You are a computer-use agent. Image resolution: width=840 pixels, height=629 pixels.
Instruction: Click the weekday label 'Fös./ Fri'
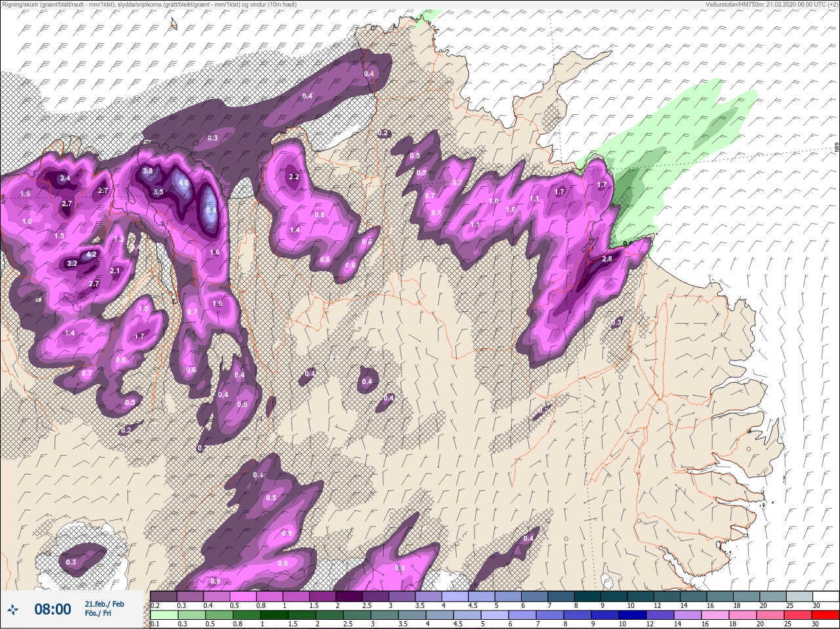pos(98,615)
